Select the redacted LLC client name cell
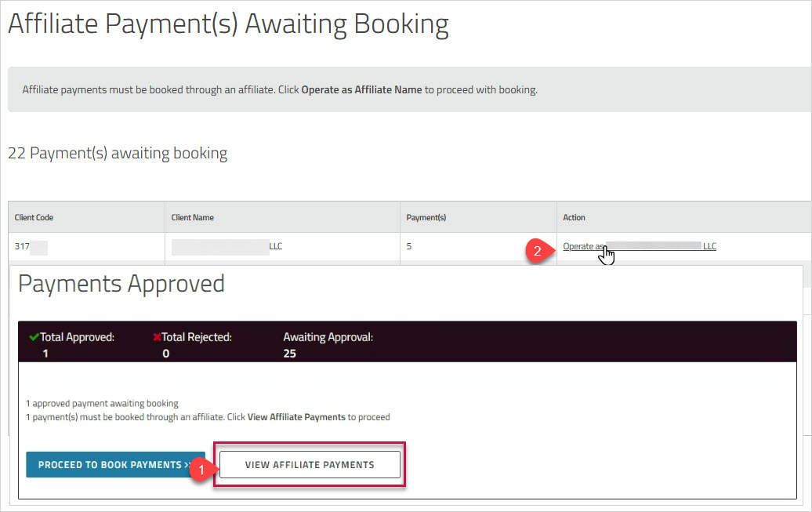 pyautogui.click(x=227, y=246)
